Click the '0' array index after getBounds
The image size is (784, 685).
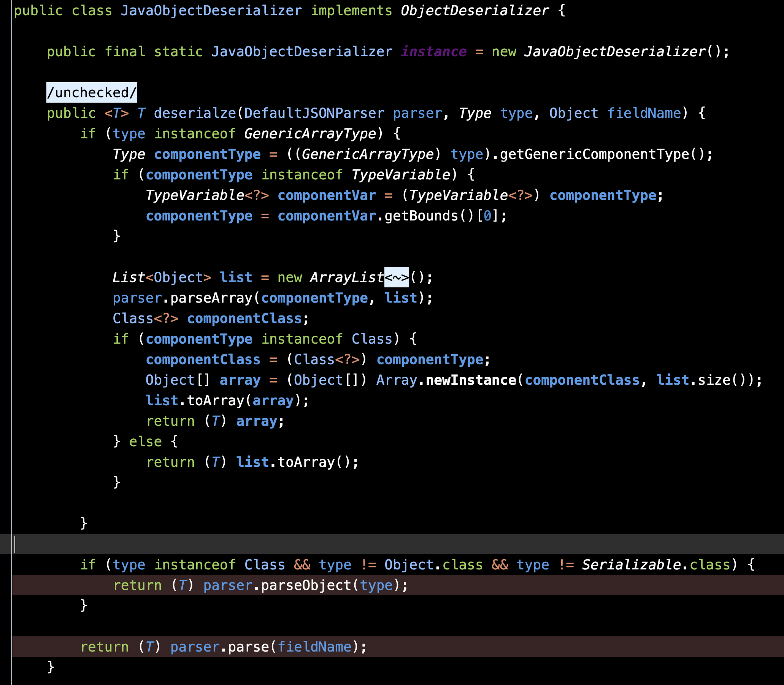point(487,216)
